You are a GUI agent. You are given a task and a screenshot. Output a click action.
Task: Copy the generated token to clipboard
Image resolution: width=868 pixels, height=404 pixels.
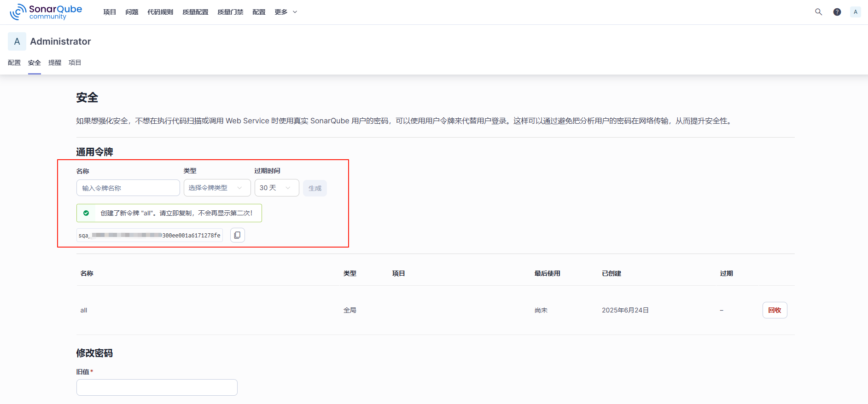pyautogui.click(x=237, y=235)
